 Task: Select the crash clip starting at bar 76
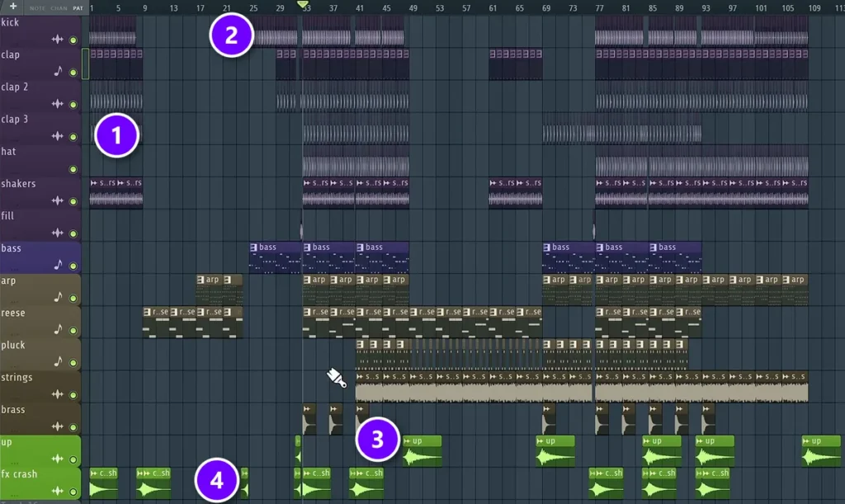click(606, 483)
